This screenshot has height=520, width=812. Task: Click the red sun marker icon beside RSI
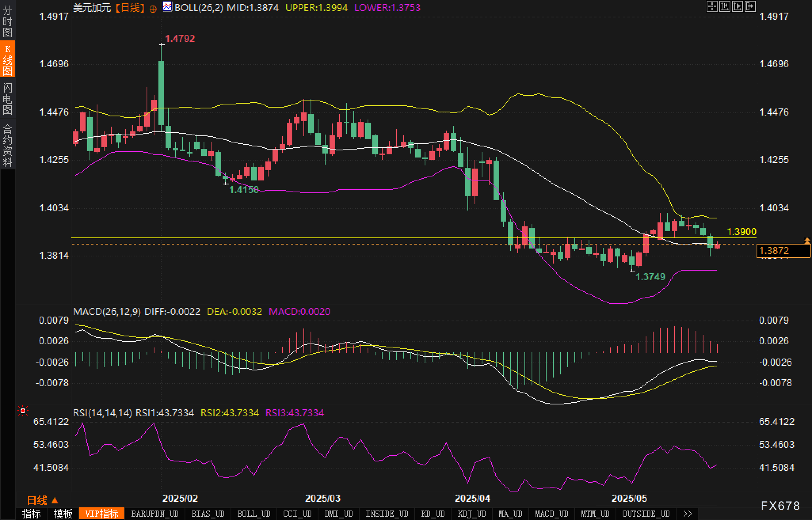[x=23, y=411]
